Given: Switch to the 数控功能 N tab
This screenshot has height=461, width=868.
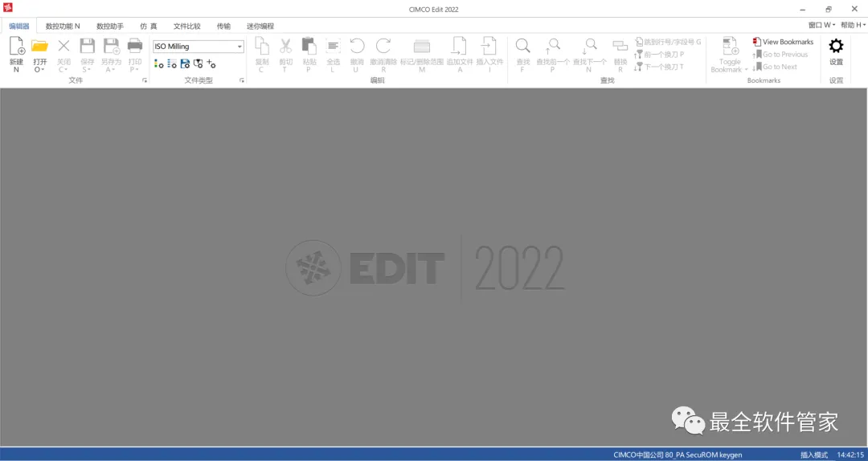Looking at the screenshot, I should point(63,26).
